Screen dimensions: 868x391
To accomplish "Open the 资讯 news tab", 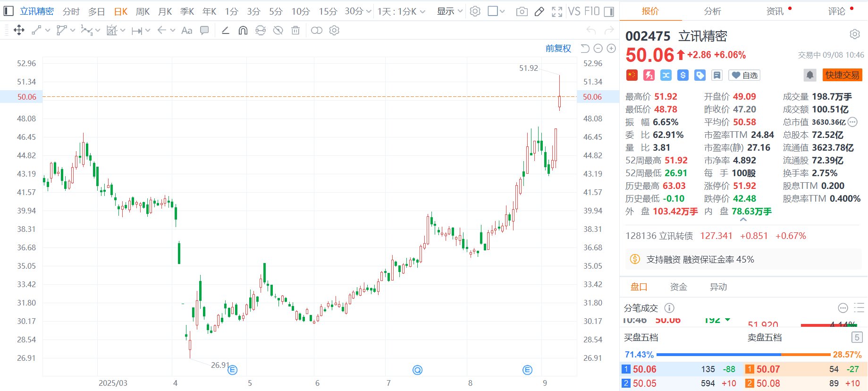I will pos(775,11).
